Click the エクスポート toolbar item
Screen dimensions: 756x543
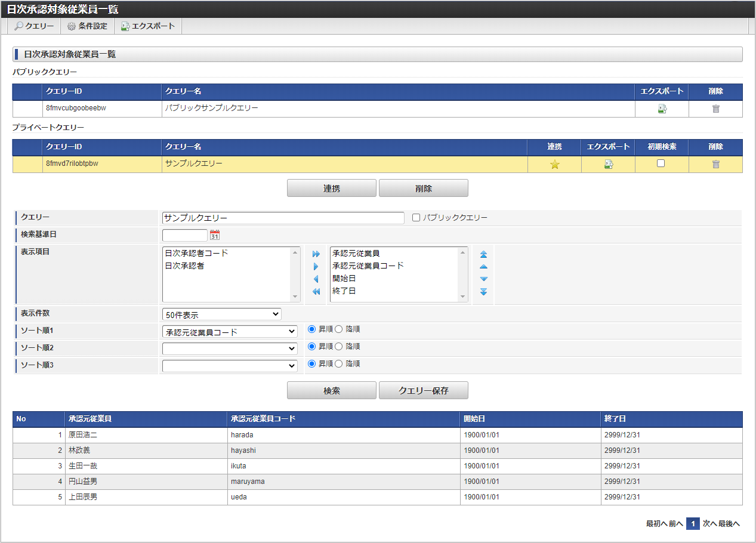(x=148, y=26)
